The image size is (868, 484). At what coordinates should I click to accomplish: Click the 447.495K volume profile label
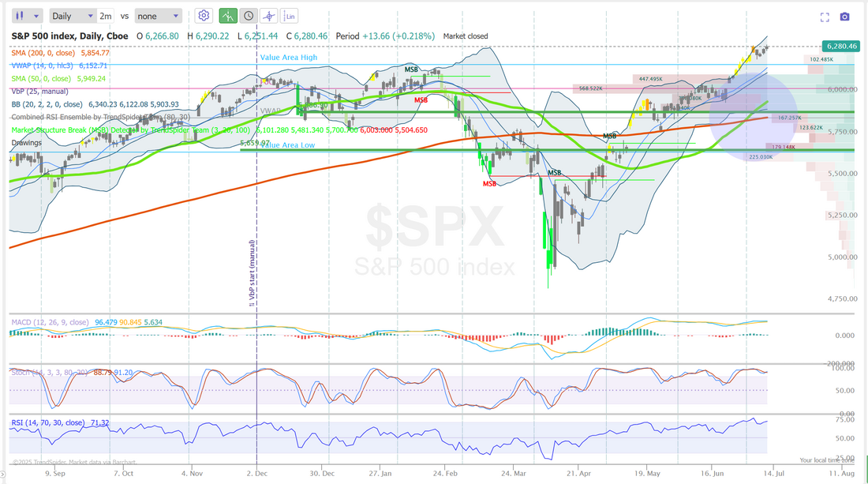[650, 79]
